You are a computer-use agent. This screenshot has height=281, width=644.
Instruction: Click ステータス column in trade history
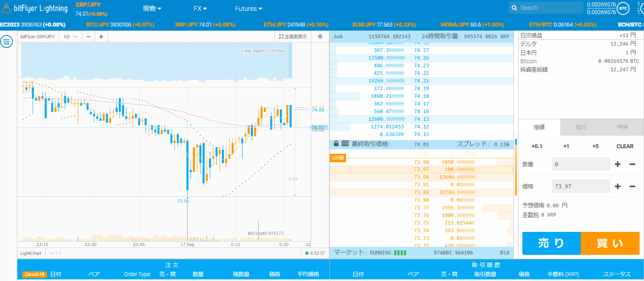tap(617, 274)
